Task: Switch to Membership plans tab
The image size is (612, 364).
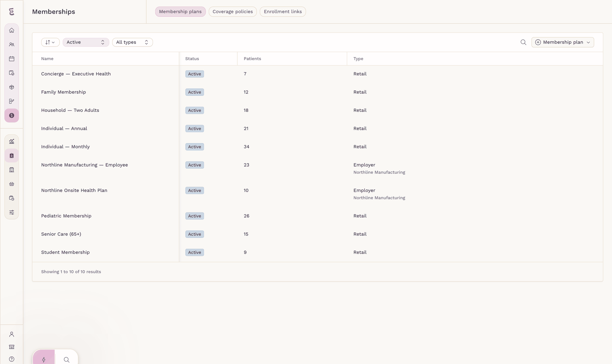Action: pyautogui.click(x=180, y=12)
